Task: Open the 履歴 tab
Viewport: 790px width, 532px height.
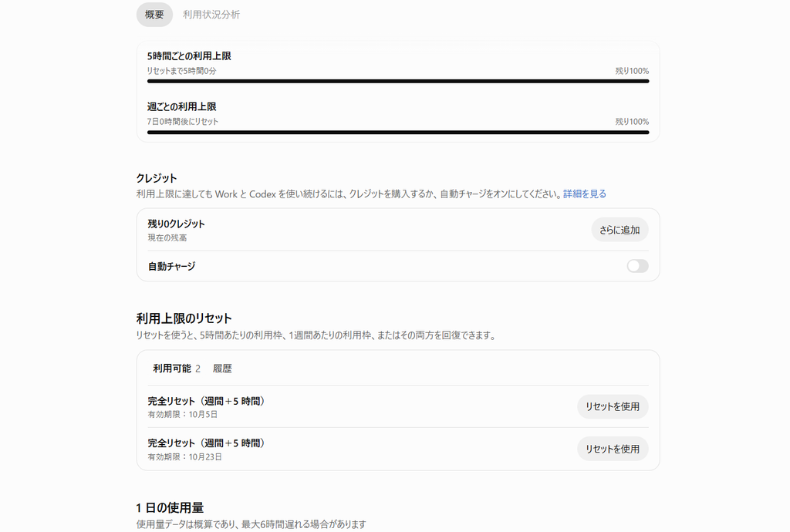Action: point(222,369)
